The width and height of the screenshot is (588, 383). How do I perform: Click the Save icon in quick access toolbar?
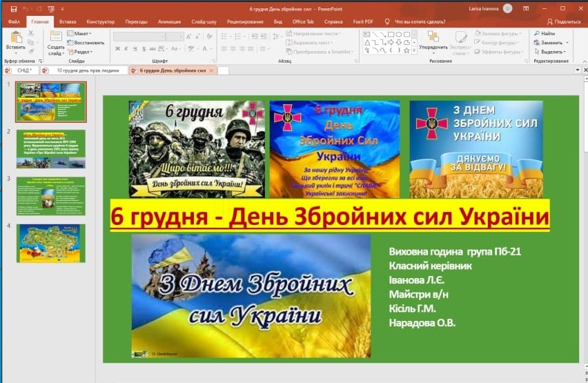click(x=14, y=9)
